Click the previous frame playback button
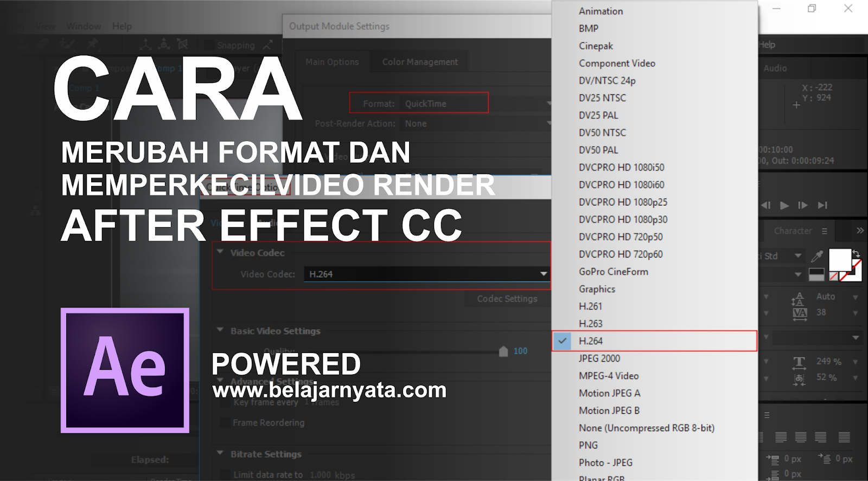This screenshot has width=868, height=481. (x=766, y=205)
